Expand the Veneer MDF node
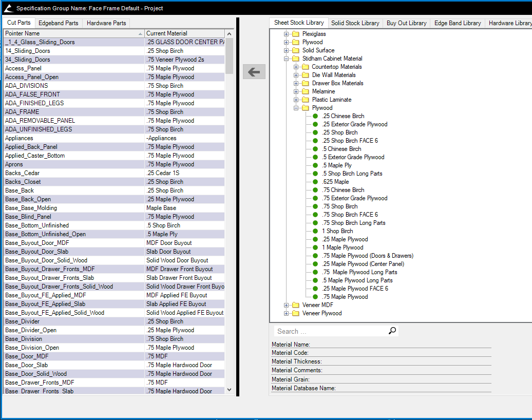The width and height of the screenshot is (532, 420). pyautogui.click(x=286, y=305)
